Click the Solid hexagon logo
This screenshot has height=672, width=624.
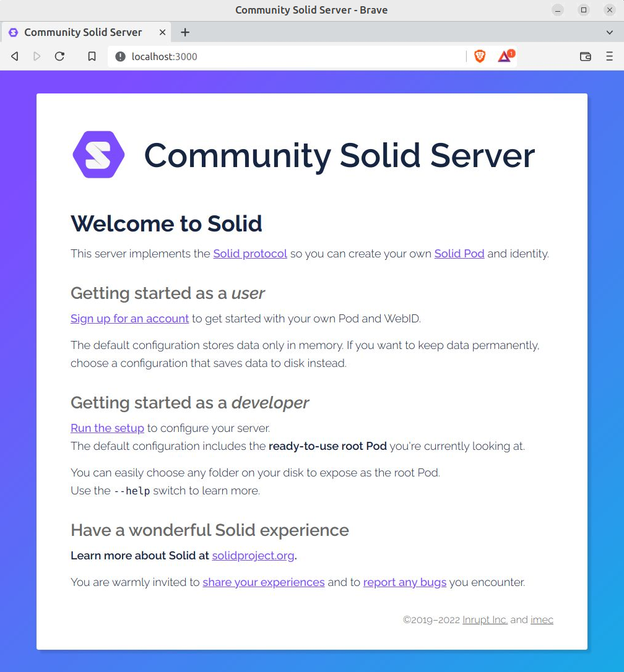pyautogui.click(x=98, y=155)
